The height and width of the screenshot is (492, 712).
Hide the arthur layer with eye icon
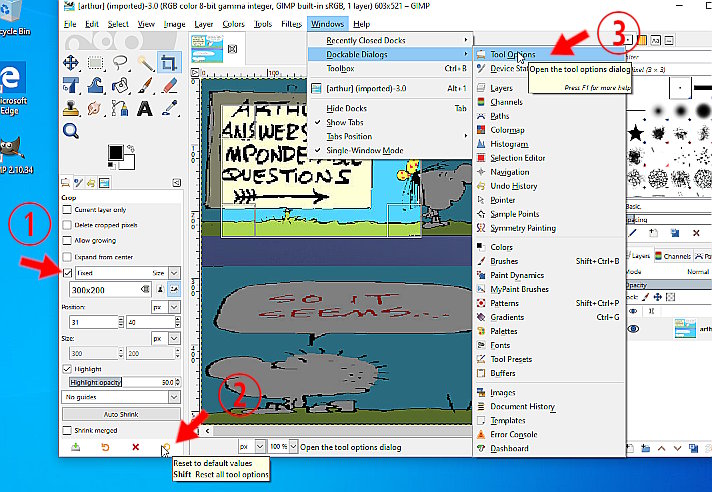pyautogui.click(x=634, y=329)
